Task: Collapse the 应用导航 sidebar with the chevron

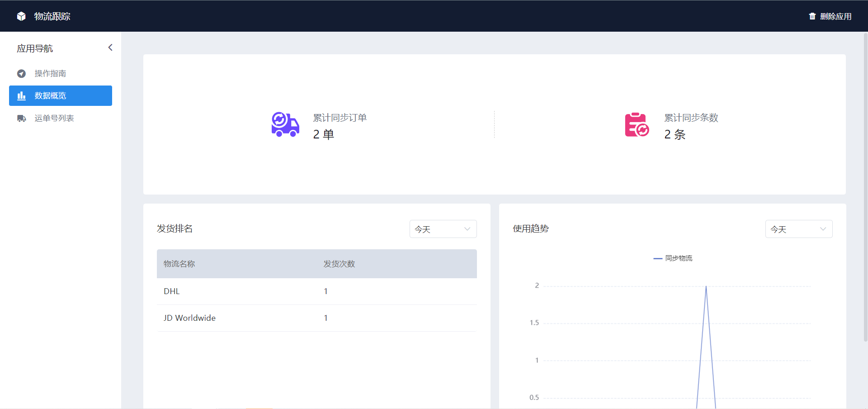Action: point(110,48)
